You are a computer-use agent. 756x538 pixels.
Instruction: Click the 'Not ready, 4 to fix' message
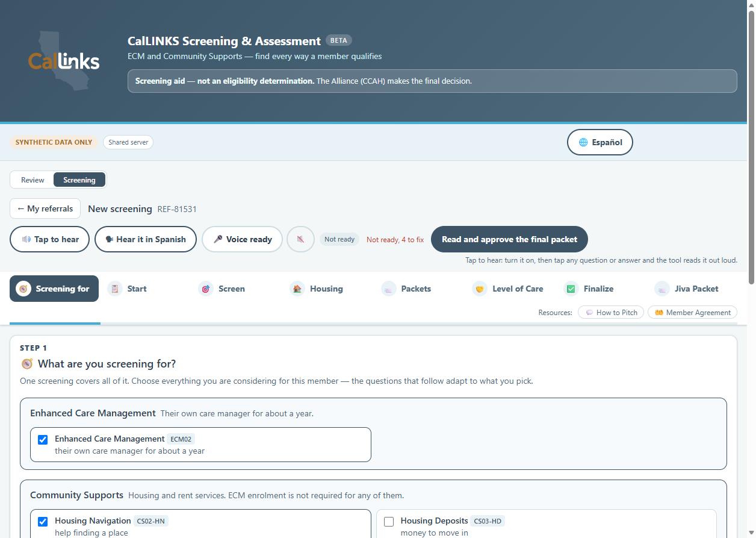(x=395, y=240)
